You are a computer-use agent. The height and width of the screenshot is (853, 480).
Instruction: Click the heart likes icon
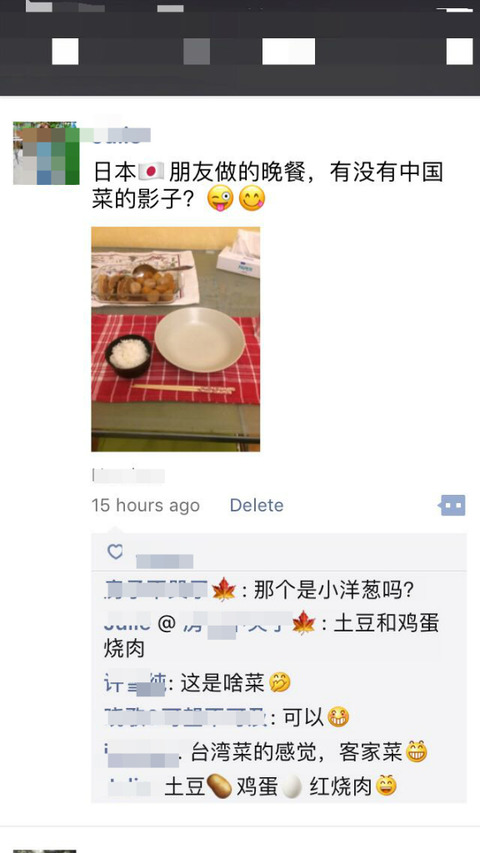pyautogui.click(x=115, y=552)
